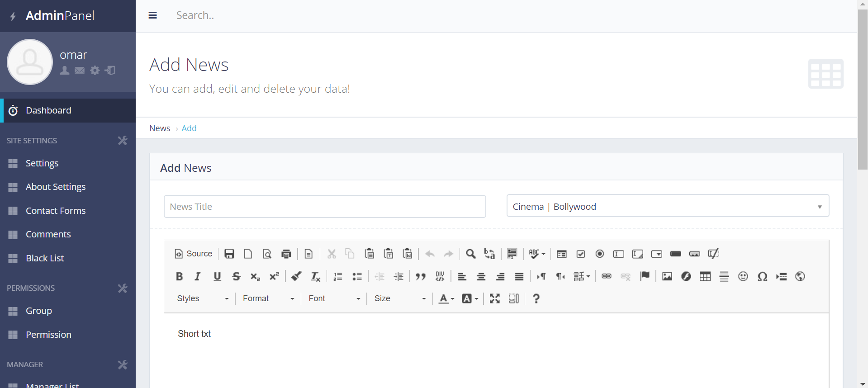
Task: Insert an image icon
Action: pos(667,276)
